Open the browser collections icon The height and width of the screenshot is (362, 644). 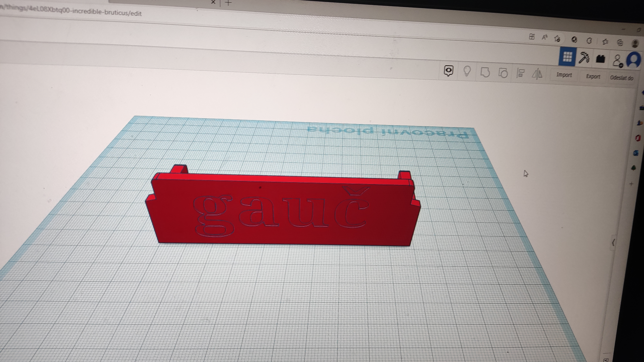pyautogui.click(x=620, y=42)
